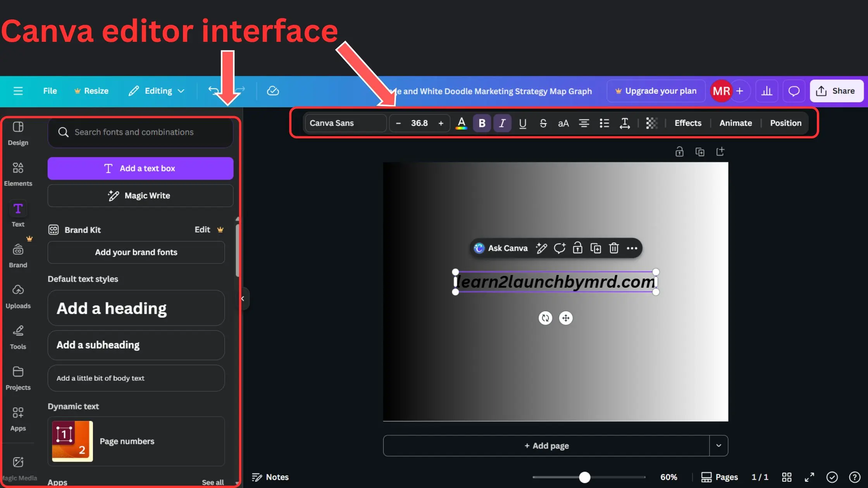Focus the Search fonts and combinations field
The height and width of the screenshot is (488, 868).
[x=140, y=132]
